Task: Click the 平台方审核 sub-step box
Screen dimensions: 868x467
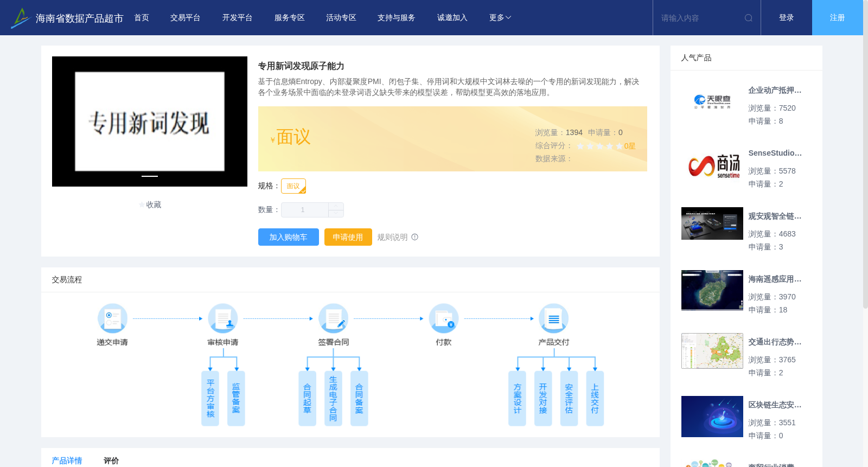Action: (210, 399)
